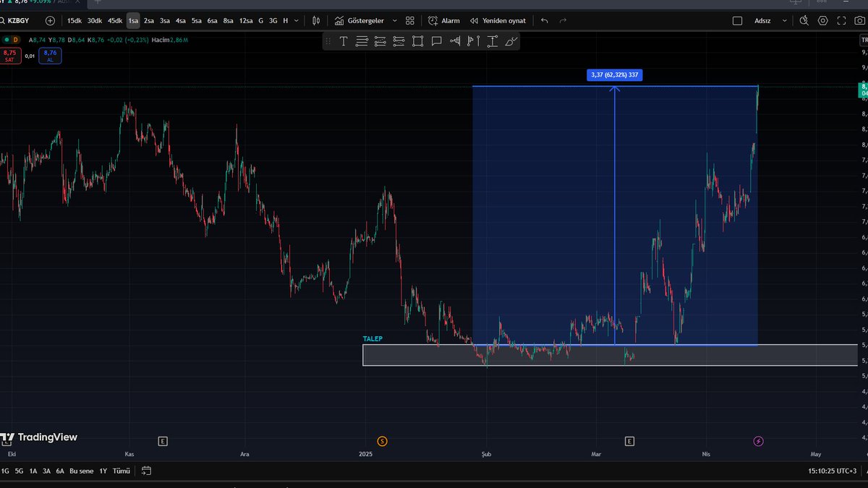This screenshot has width=868, height=488.
Task: Click the red 8,75 SAT sell button
Action: [10, 56]
